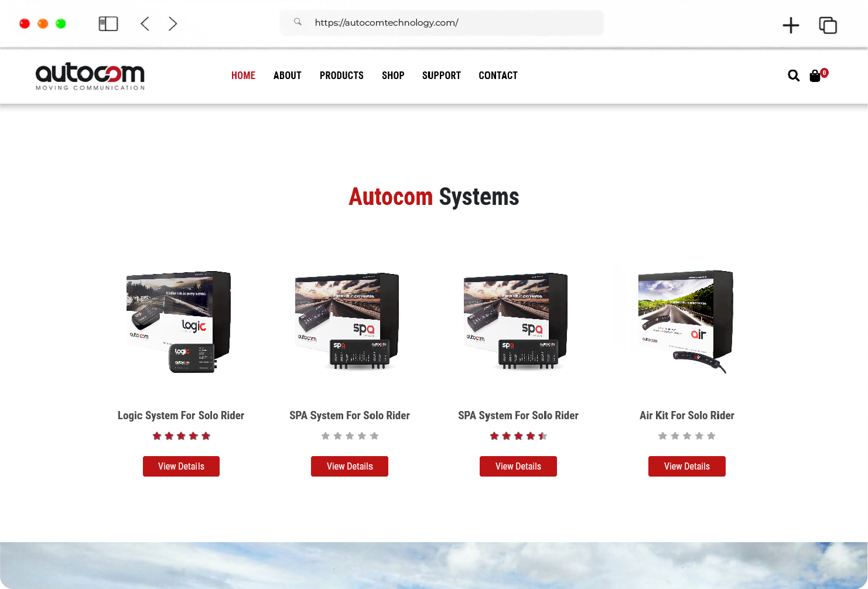Open the Products navigation menu
Image resolution: width=868 pixels, height=589 pixels.
[x=341, y=76]
